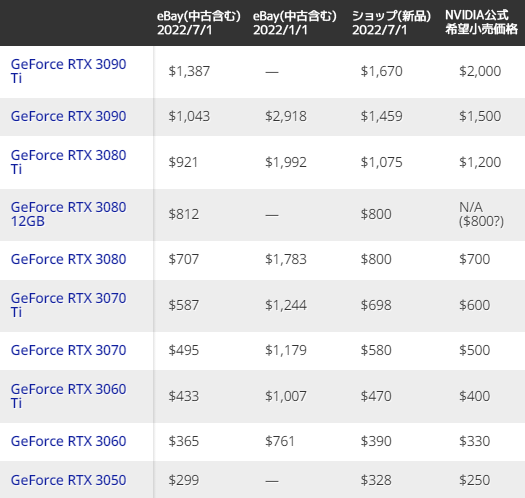
Task: Select the $1,075 shop price cell
Action: tap(381, 162)
